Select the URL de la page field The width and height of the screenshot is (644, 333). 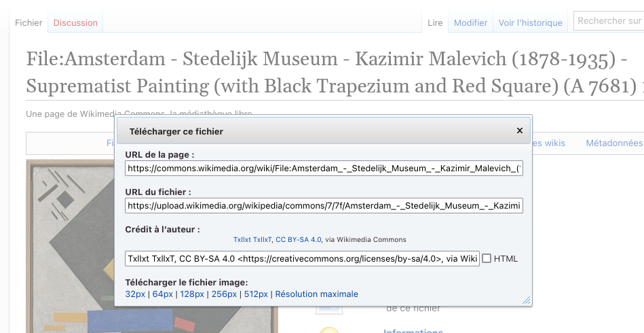324,168
